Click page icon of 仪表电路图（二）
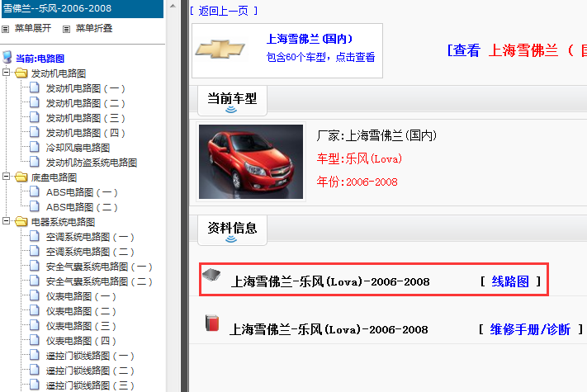The width and height of the screenshot is (587, 392). [x=35, y=310]
